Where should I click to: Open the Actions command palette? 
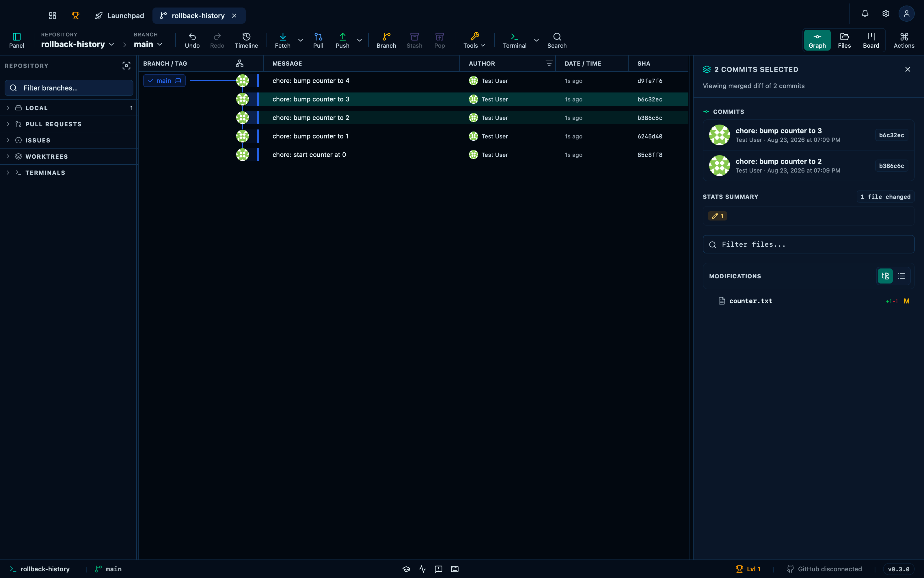click(x=904, y=40)
